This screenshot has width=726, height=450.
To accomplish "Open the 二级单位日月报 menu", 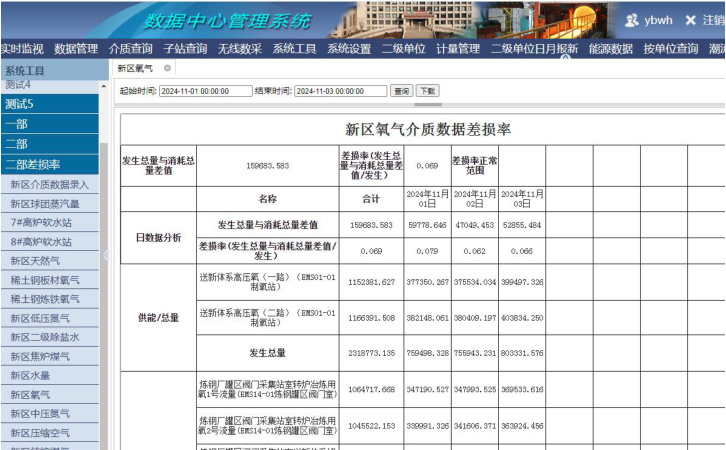I will tap(533, 48).
